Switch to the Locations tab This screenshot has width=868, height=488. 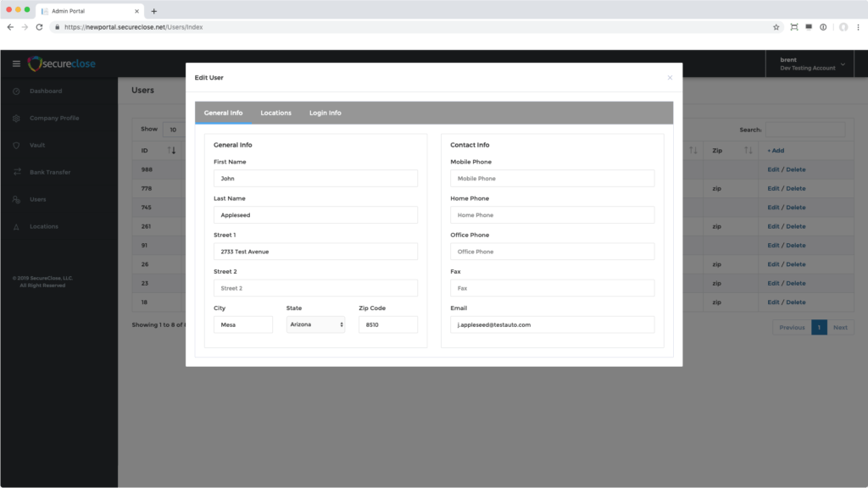point(275,113)
